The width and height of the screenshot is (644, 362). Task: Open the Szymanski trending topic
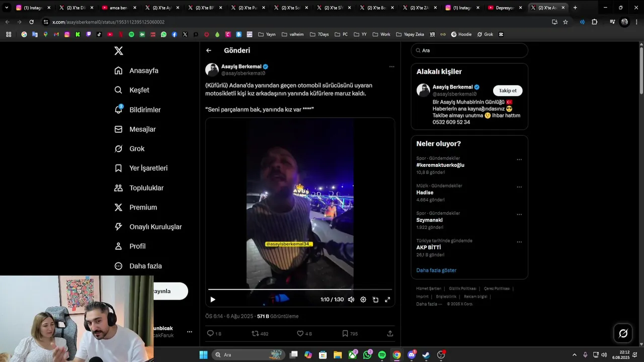[x=429, y=220]
